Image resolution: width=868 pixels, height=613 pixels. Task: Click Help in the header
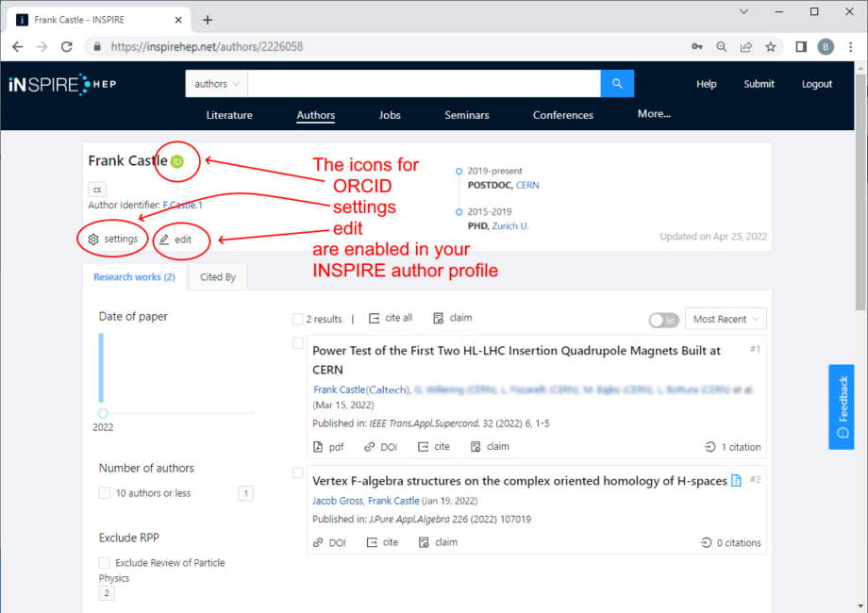(x=707, y=84)
